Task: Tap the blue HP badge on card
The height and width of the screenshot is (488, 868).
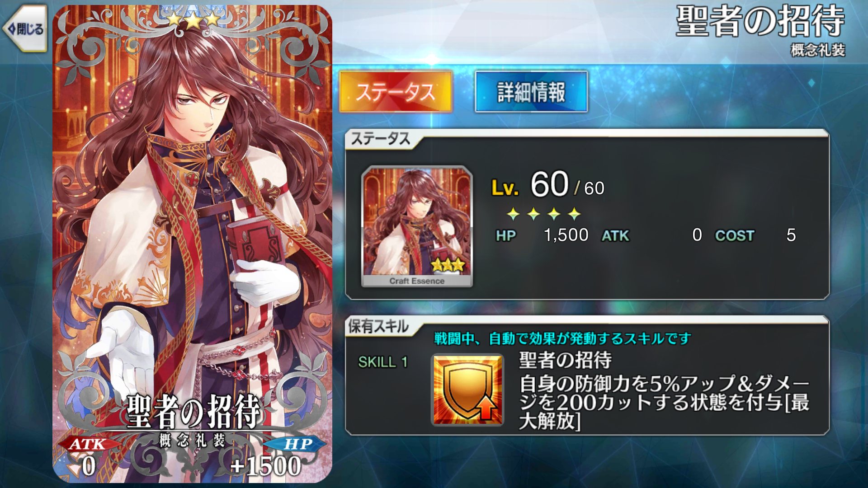Action: (x=297, y=444)
